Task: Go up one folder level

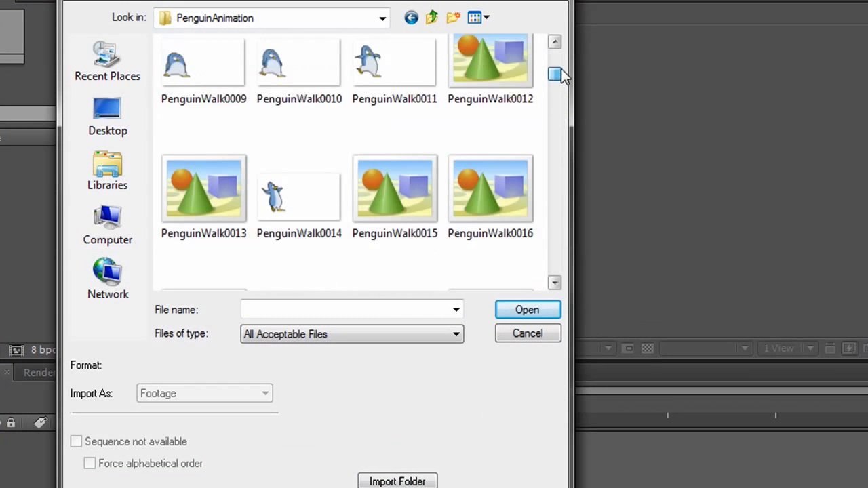Action: 432,18
